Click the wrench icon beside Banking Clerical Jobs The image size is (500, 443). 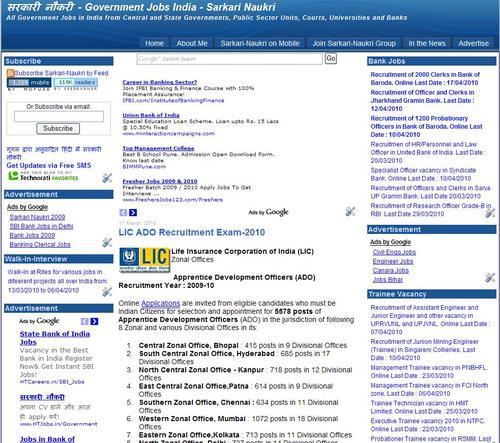tap(107, 242)
